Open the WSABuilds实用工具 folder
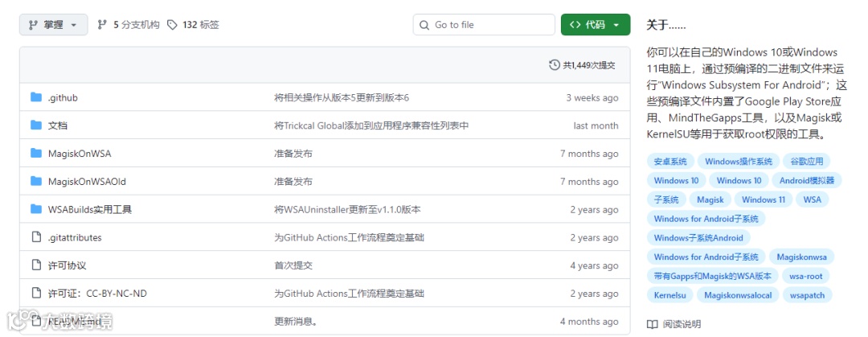Screen dimensions: 868x337 [90, 209]
